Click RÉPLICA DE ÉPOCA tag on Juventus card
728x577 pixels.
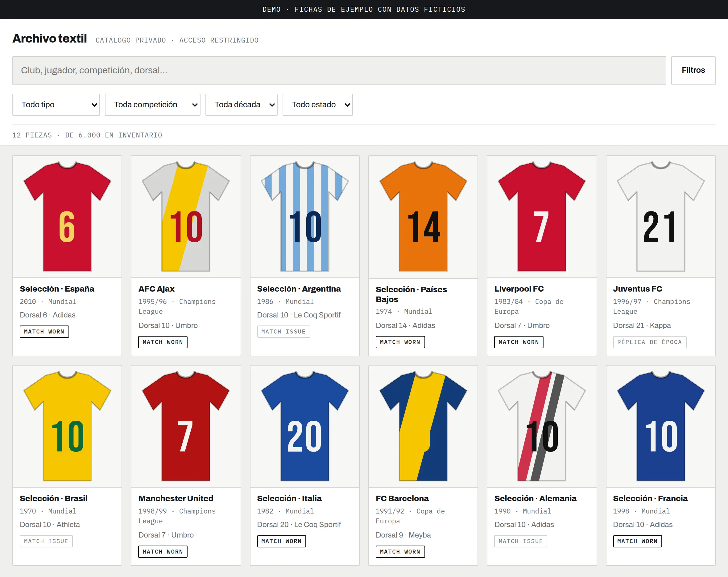650,342
